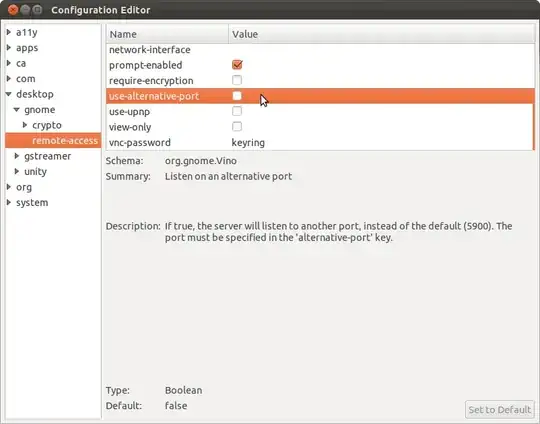Select the unity tree entry
Image resolution: width=540 pixels, height=424 pixels.
tap(35, 172)
